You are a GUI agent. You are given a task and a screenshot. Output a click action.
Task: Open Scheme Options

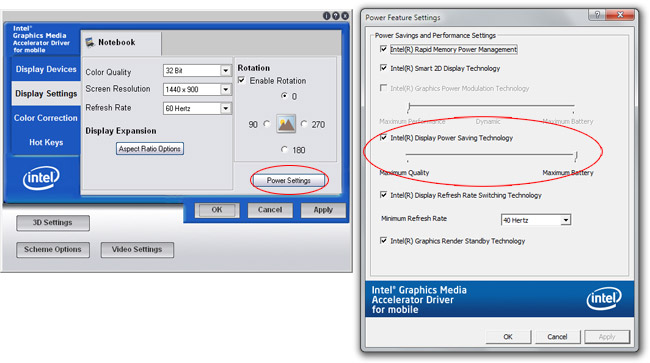click(53, 249)
